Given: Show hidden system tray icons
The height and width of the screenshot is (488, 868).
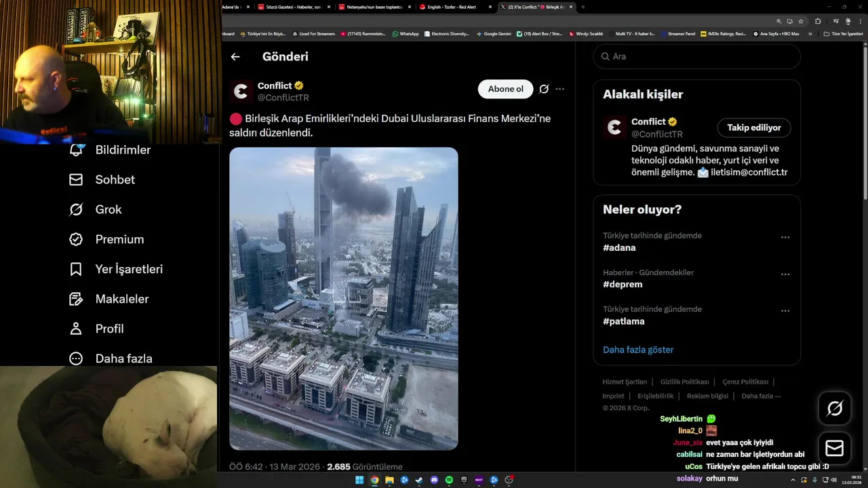Looking at the screenshot, I should pos(793,480).
